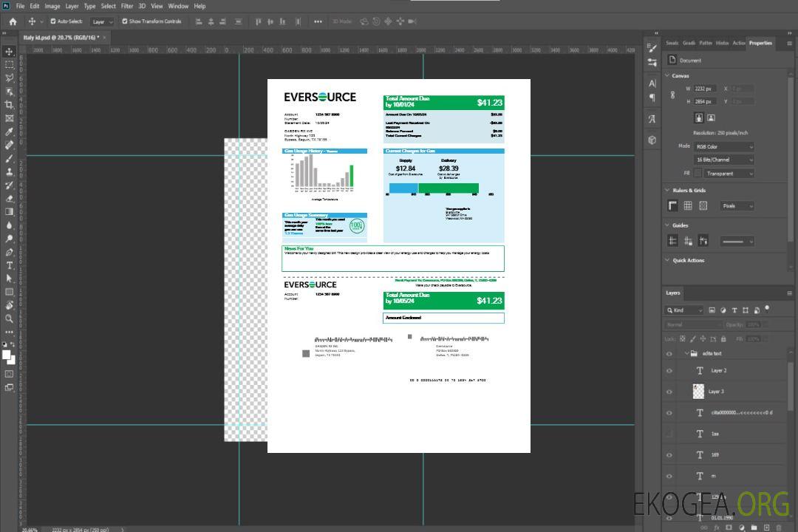Hide the Layer 2 text layer
This screenshot has width=798, height=532.
(669, 370)
